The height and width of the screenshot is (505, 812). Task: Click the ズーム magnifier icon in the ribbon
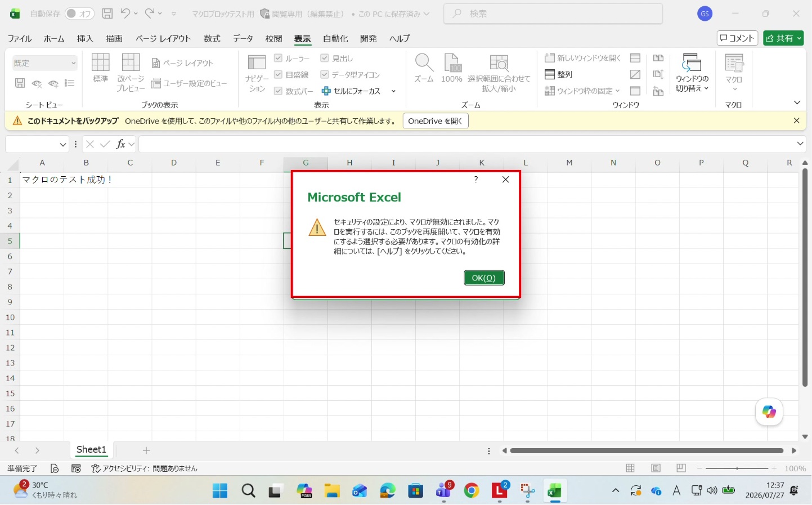coord(424,68)
